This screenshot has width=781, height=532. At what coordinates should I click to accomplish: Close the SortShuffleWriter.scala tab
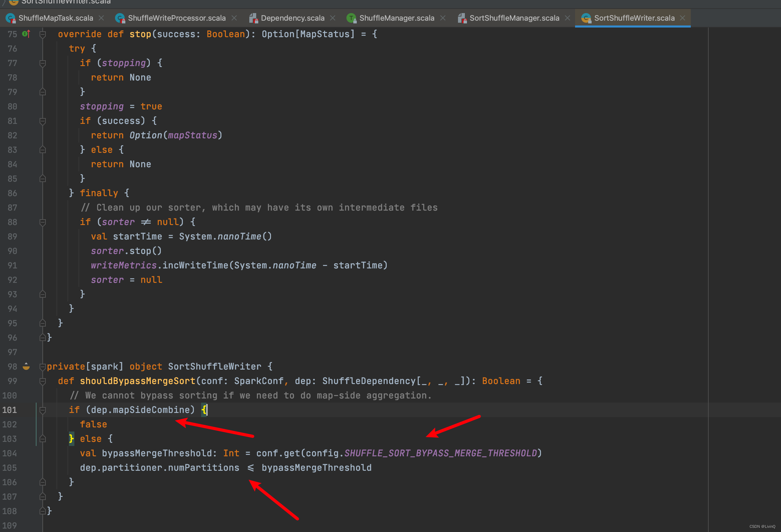[x=683, y=18]
